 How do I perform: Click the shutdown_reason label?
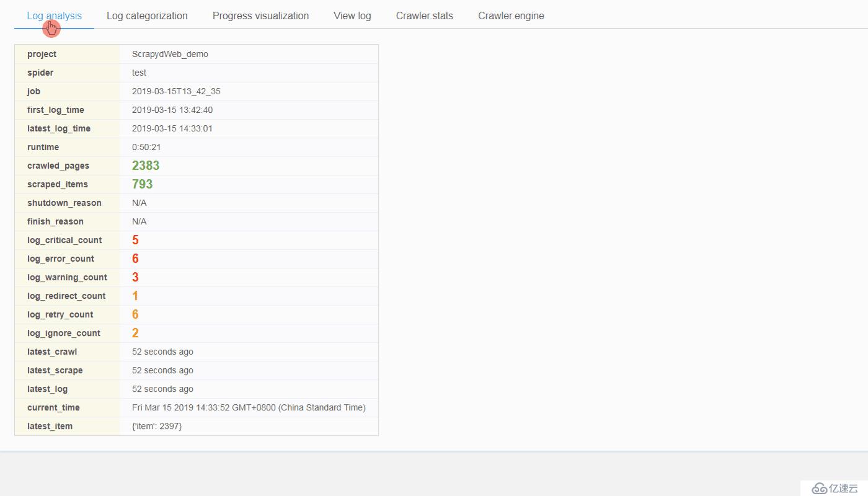click(x=64, y=203)
